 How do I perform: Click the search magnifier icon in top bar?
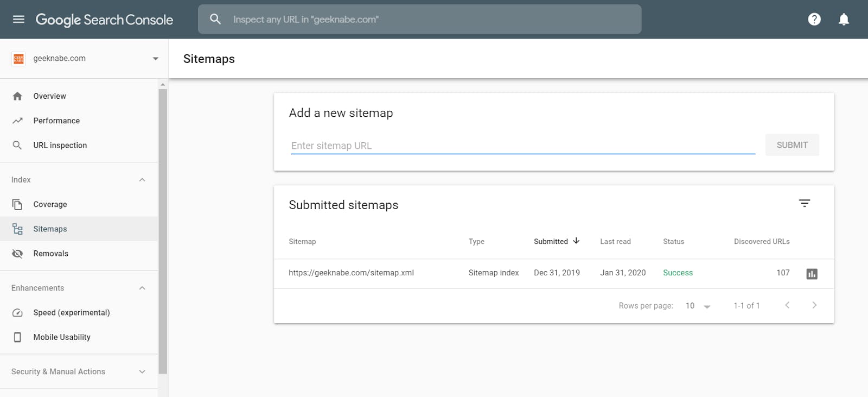(215, 19)
